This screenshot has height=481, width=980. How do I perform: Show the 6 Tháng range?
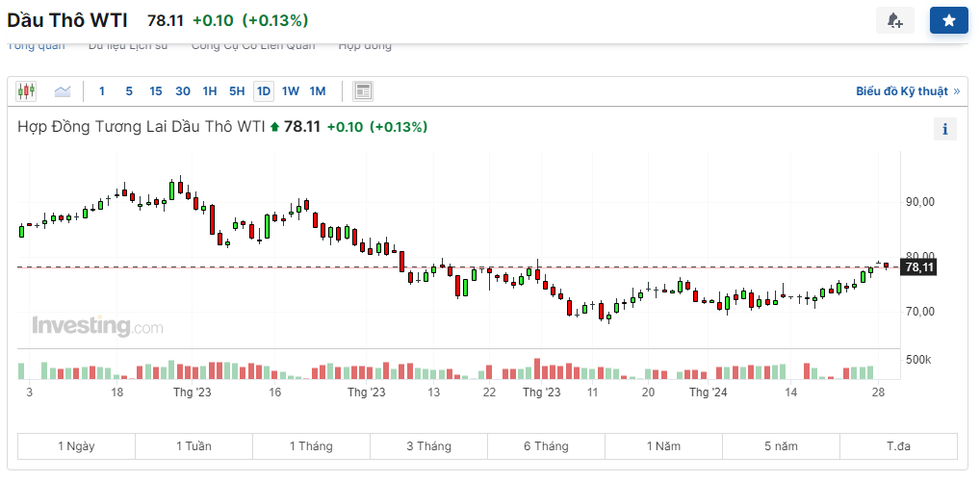point(546,446)
